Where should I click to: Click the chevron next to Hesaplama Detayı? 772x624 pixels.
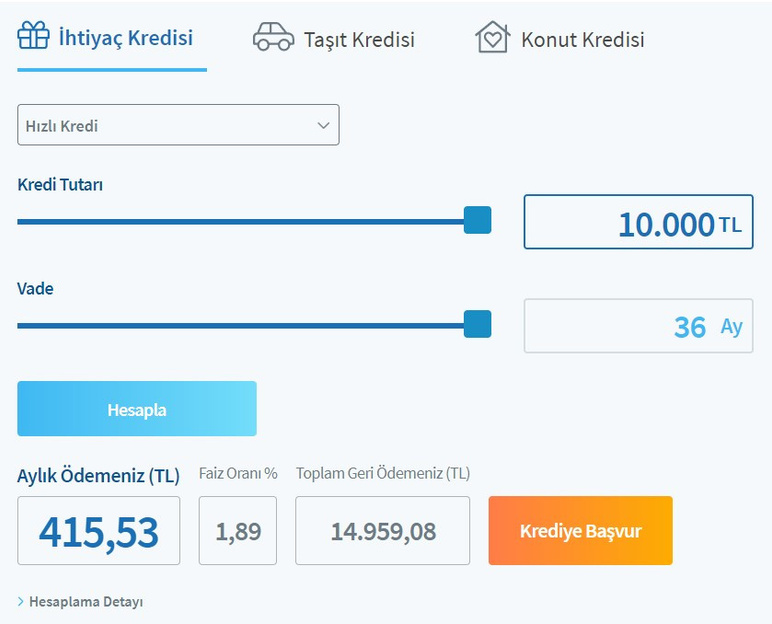21,601
